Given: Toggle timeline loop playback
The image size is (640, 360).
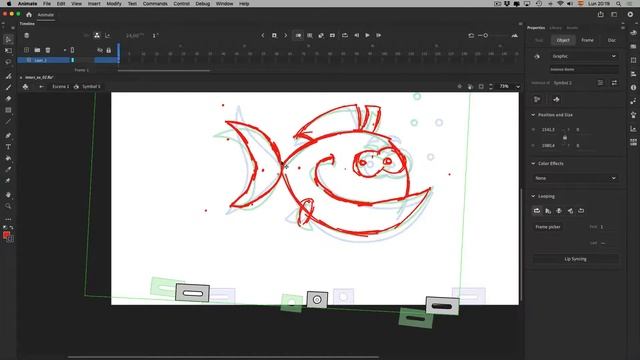Looking at the screenshot, I should click(x=345, y=36).
